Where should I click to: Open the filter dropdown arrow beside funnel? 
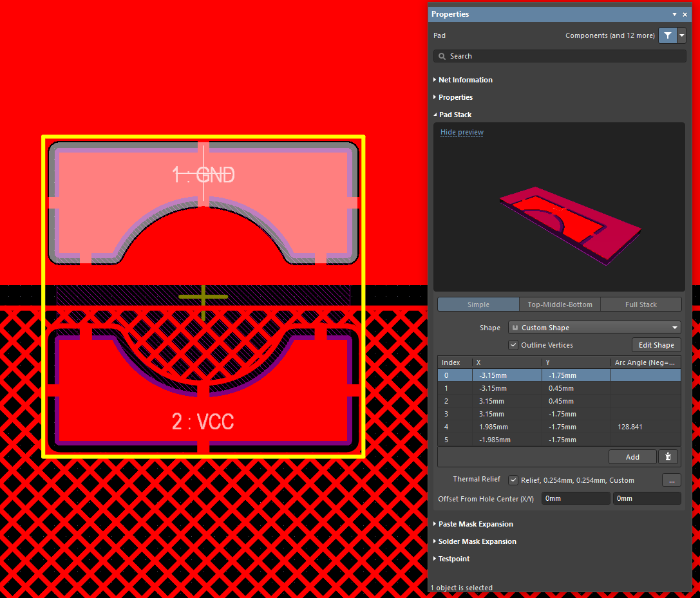click(682, 35)
